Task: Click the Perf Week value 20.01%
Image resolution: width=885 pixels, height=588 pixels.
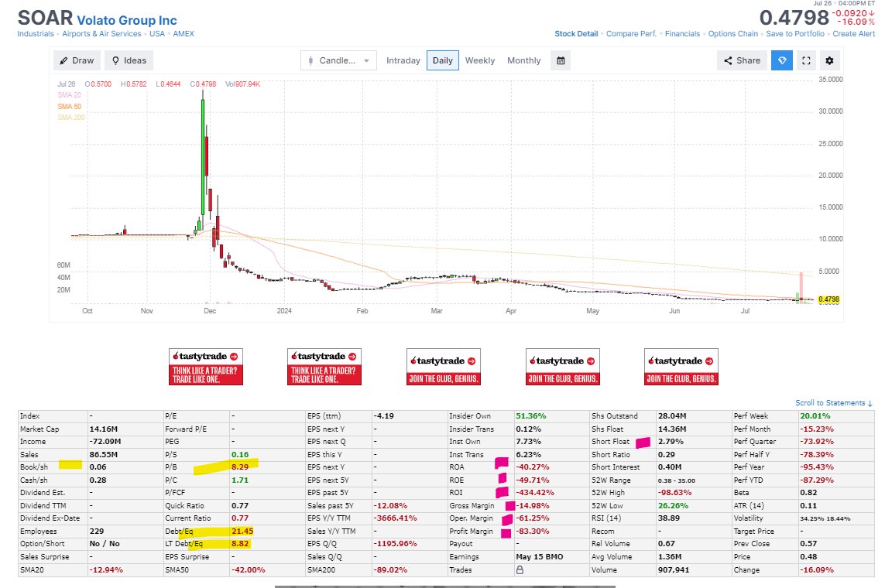Action: [x=815, y=416]
